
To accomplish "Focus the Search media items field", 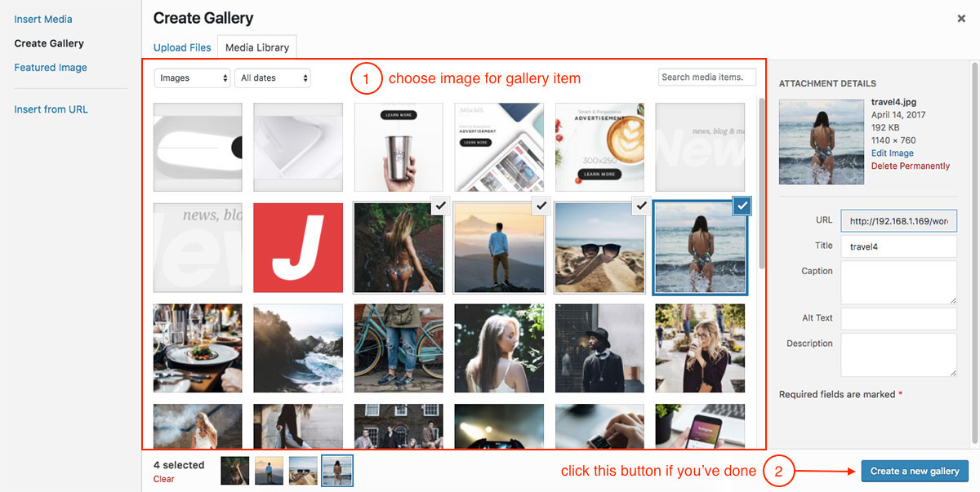I will pos(707,77).
